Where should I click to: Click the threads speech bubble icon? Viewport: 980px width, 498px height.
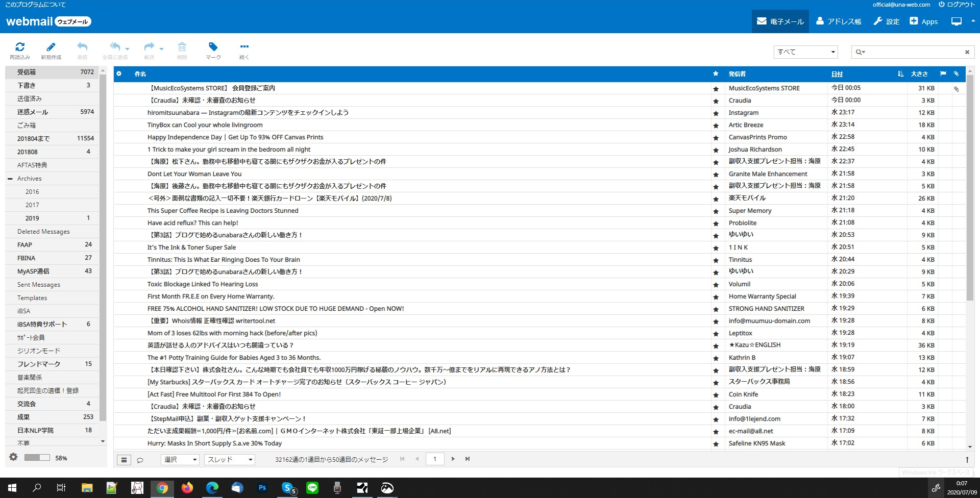tap(140, 460)
